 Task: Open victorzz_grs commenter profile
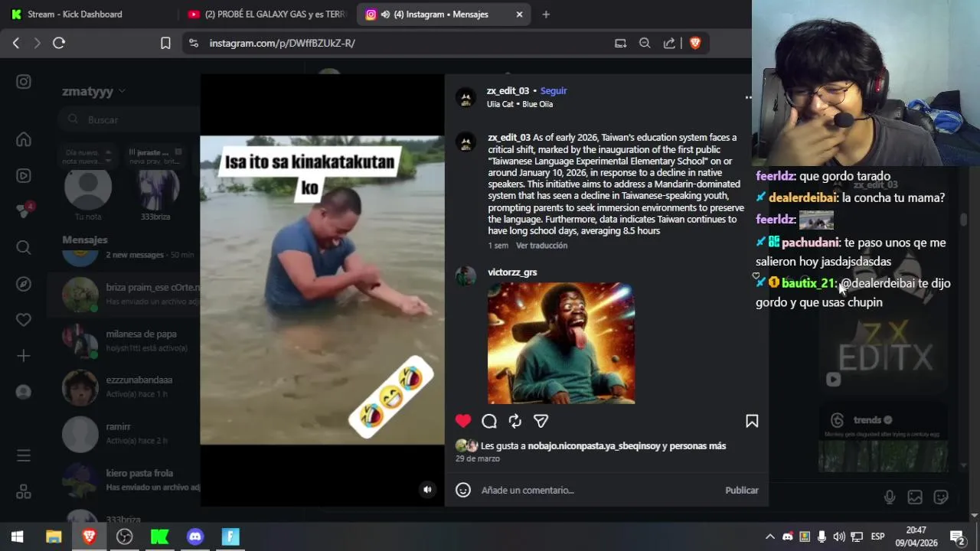[512, 272]
